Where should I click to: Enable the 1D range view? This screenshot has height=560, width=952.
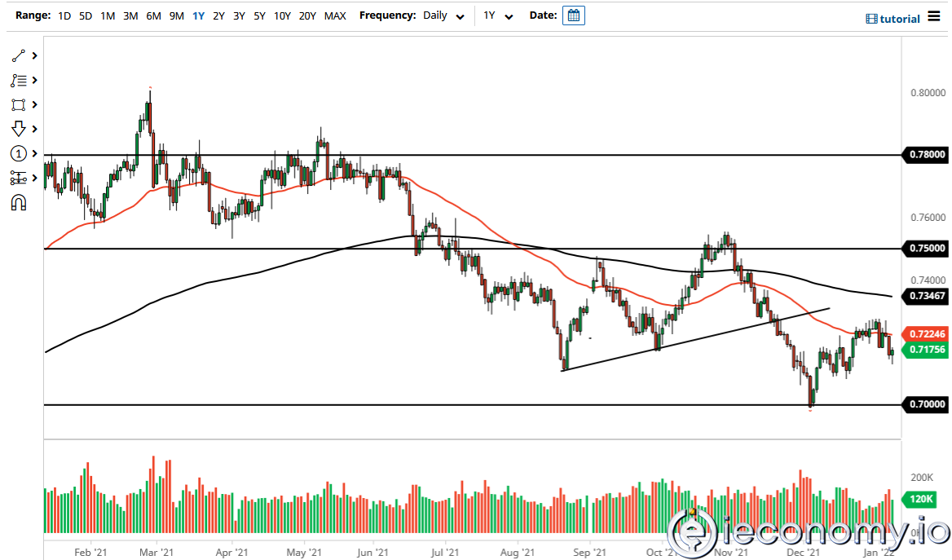[64, 15]
